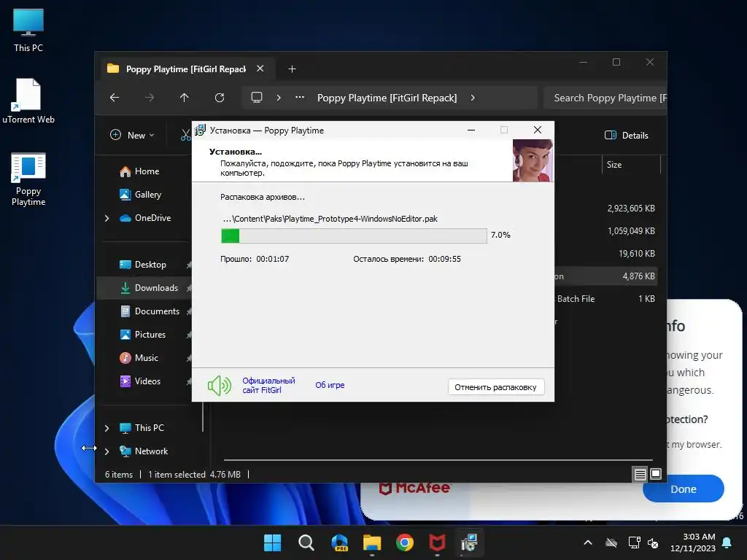Select the Poppy Playtime [FitGirl Repack] tab
The image size is (747, 560).
click(186, 69)
